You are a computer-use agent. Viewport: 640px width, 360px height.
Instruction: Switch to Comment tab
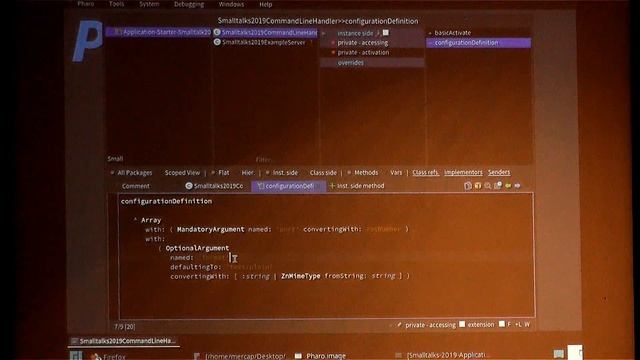(136, 186)
